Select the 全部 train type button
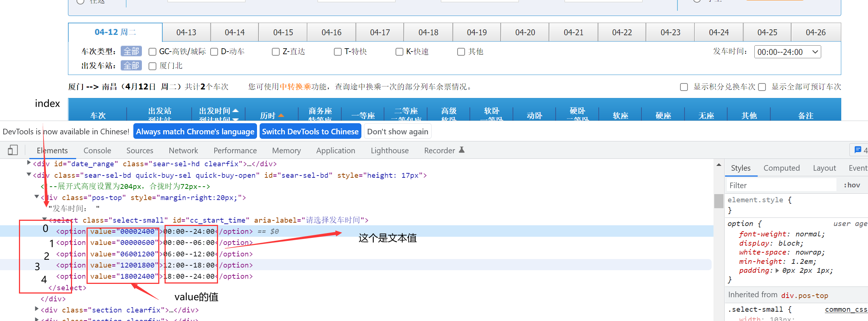Image resolution: width=868 pixels, height=321 pixels. (x=131, y=51)
